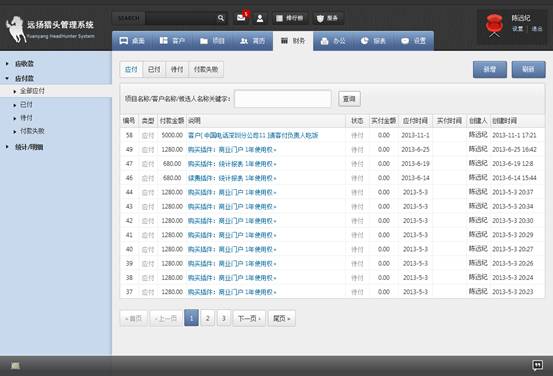Click 待付 status in row 40
The height and width of the screenshot is (376, 553).
pos(357,249)
